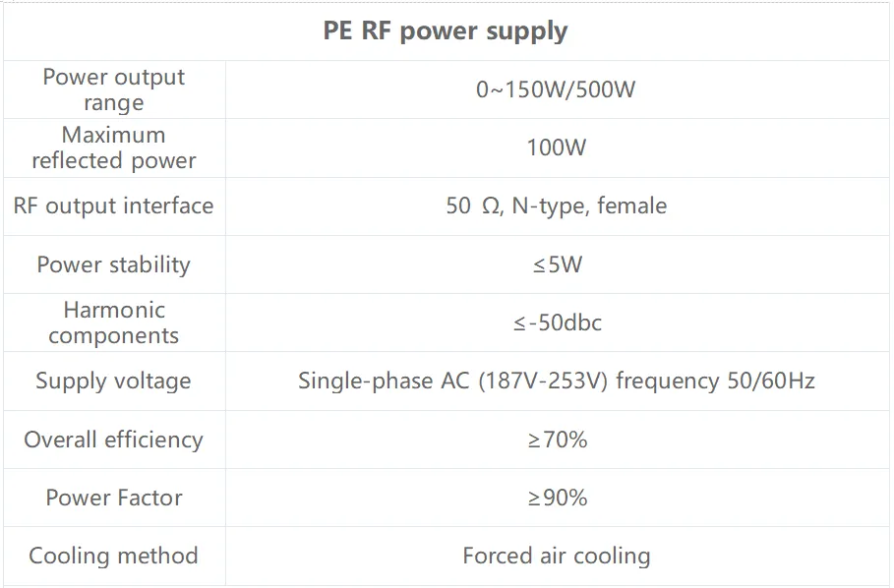
Task: Select the 'Maximum reflected power' label cell
Action: [114, 147]
